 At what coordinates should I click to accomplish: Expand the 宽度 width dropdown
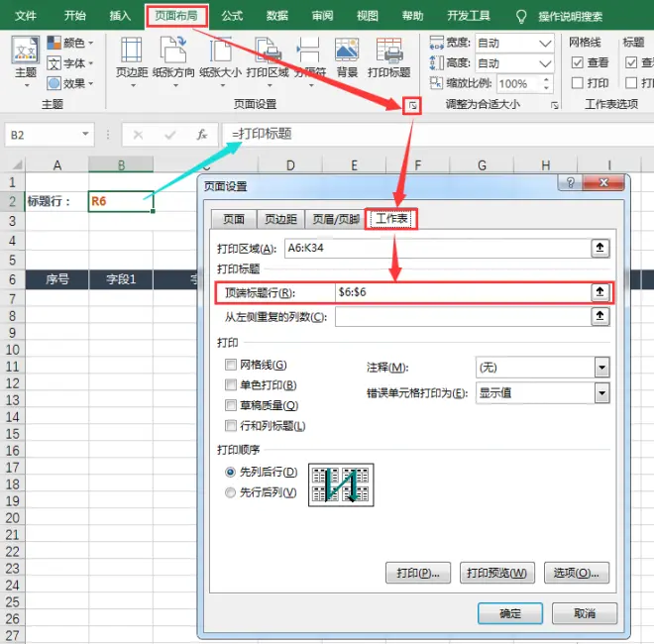tap(545, 43)
